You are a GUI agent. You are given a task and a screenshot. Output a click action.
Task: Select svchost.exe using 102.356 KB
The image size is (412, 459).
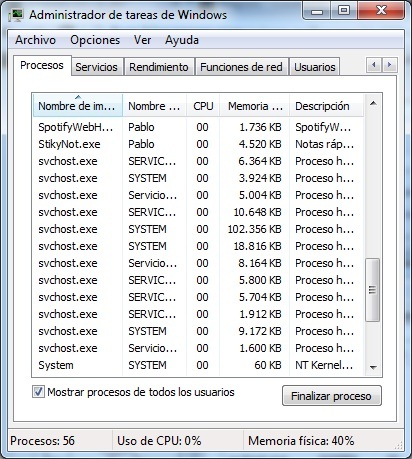coord(198,229)
